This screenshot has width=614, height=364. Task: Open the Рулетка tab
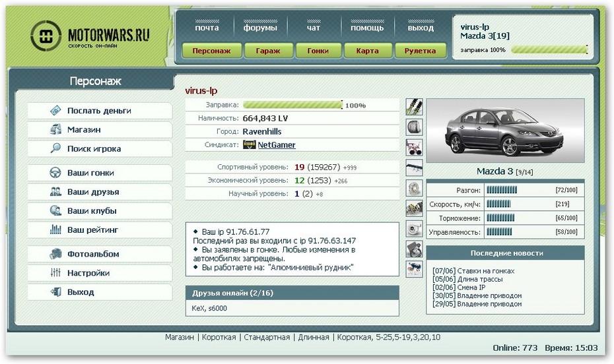420,51
